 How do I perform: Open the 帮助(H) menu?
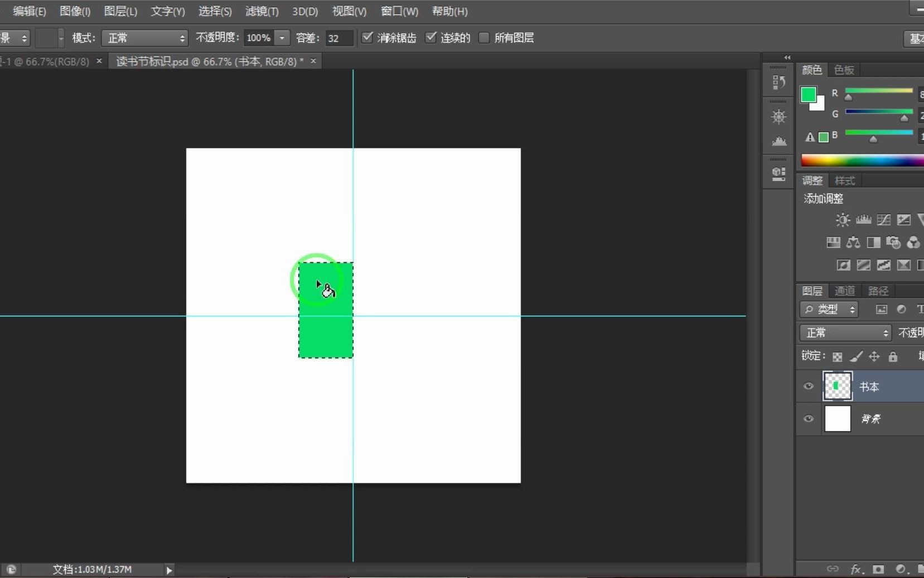449,11
